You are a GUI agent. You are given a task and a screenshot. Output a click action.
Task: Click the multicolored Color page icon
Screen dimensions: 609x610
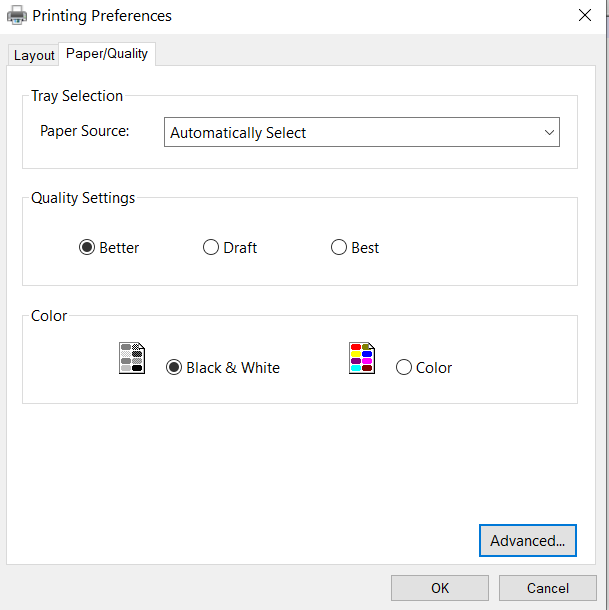[361, 358]
